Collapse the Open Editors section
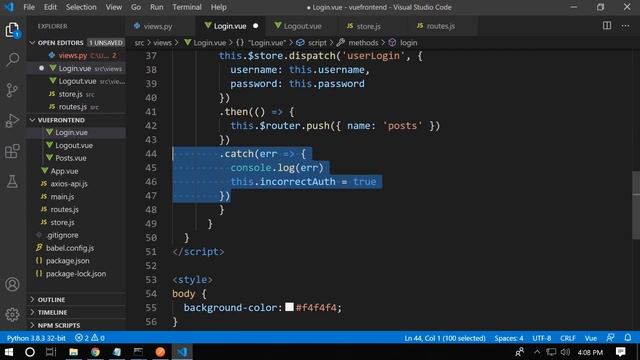 tap(60, 43)
